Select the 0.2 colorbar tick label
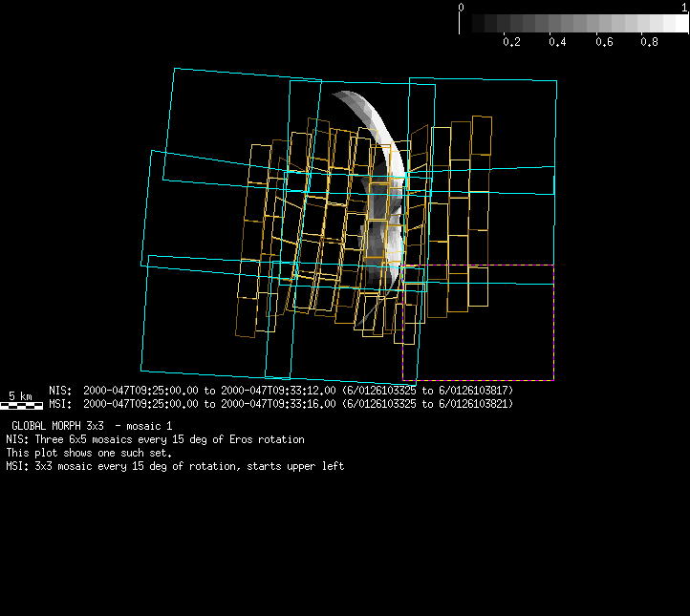Screen dimensions: 690x616 pyautogui.click(x=511, y=42)
